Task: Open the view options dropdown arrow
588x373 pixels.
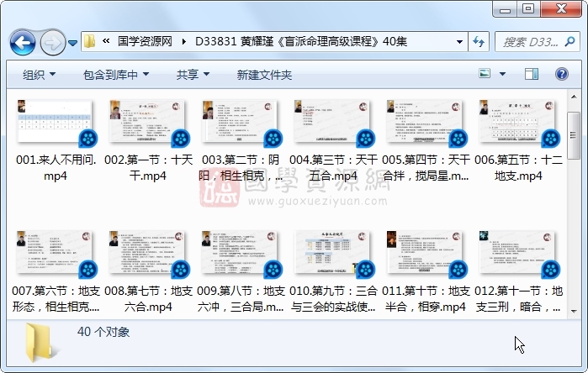Action: tap(502, 74)
